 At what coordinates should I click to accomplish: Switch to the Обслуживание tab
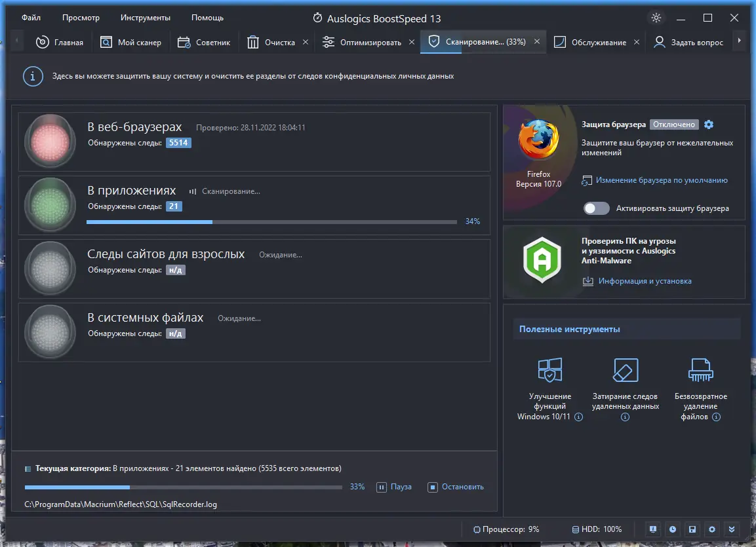pos(590,43)
